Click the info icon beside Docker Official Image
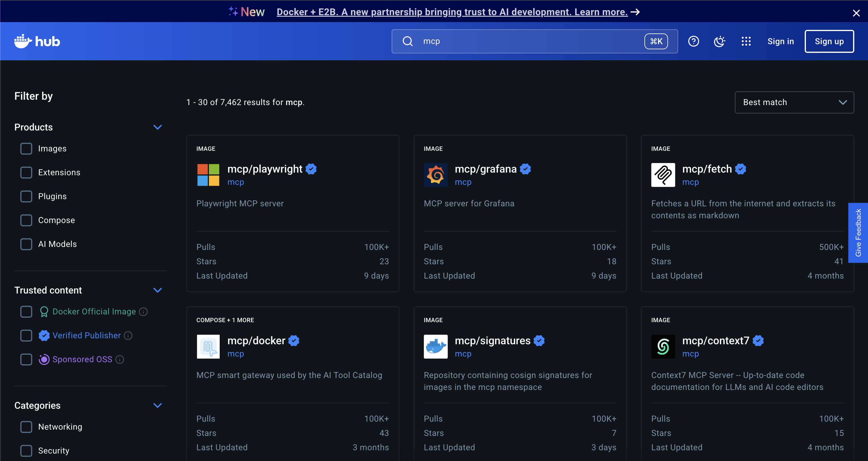 143,312
